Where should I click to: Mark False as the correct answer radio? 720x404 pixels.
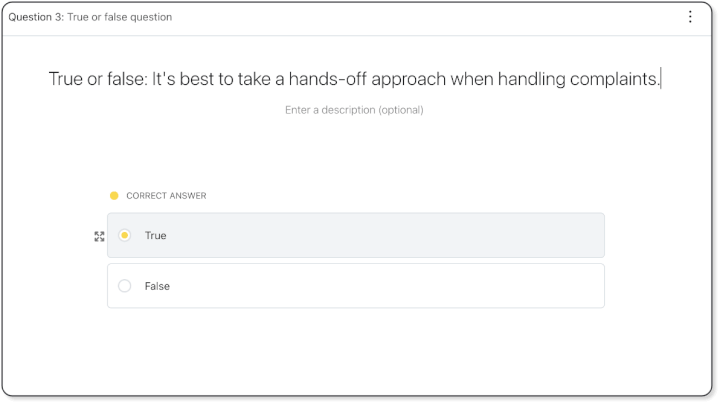tap(125, 286)
